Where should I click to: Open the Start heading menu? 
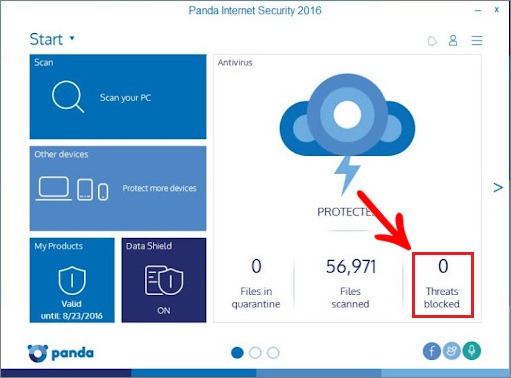pos(46,39)
